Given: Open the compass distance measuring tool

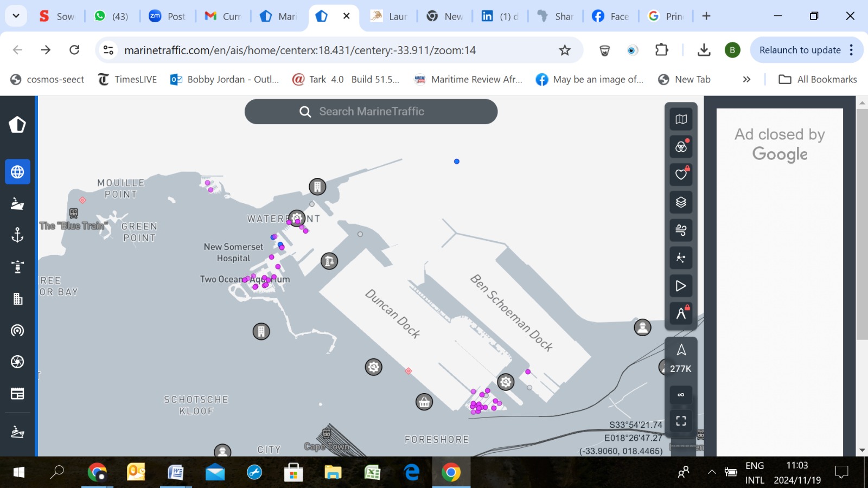Looking at the screenshot, I should [681, 313].
